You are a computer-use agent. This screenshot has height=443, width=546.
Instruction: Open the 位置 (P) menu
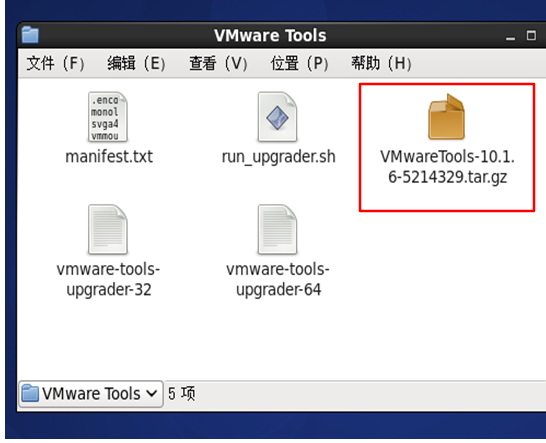pos(299,63)
